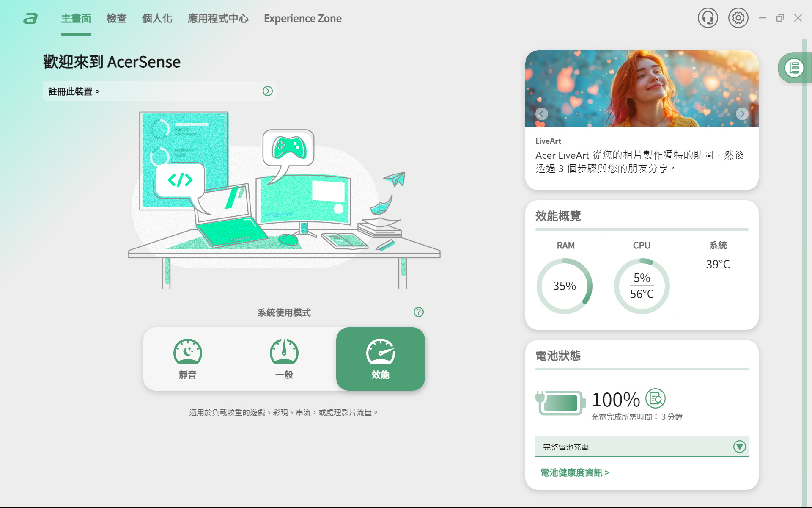Show previous LiveArt banner slide
This screenshot has width=812, height=508.
click(x=541, y=113)
